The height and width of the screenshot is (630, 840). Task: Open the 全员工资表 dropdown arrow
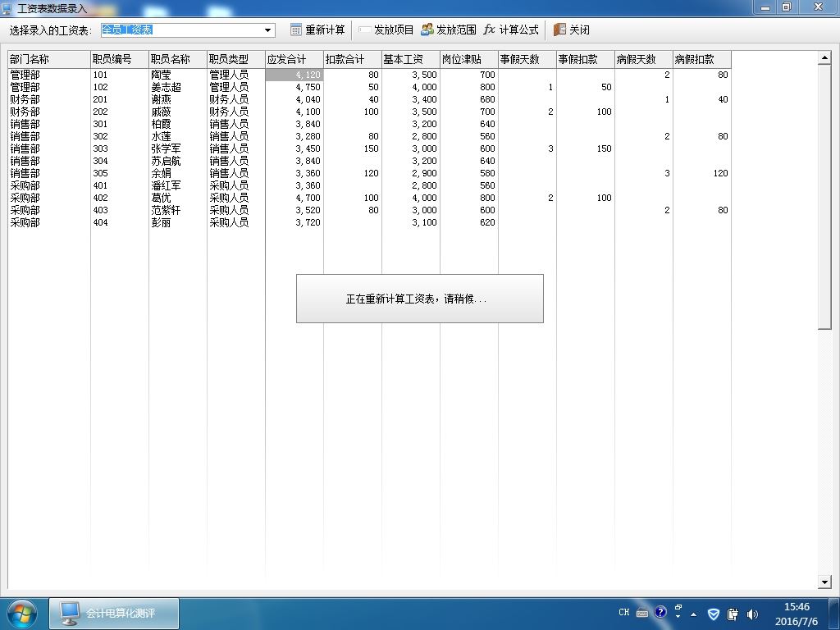click(x=268, y=30)
